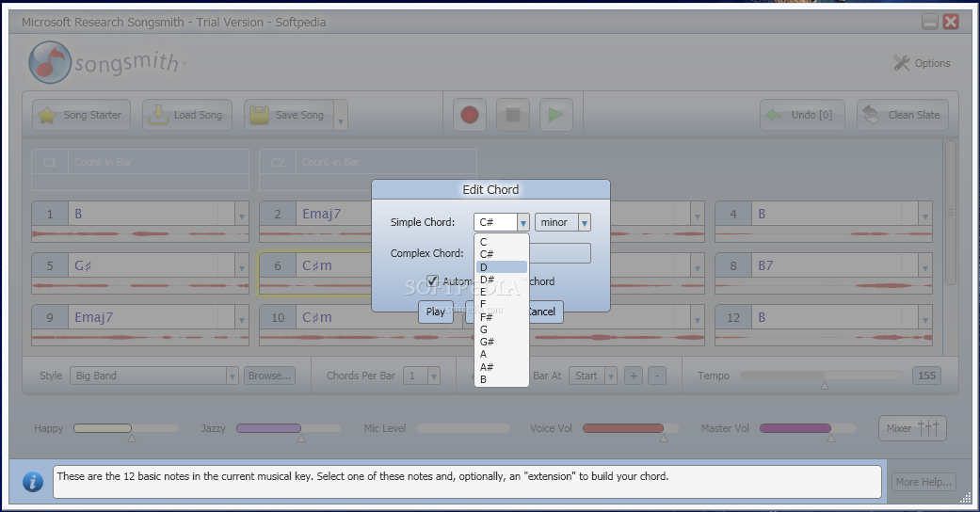Click the C1 Count-in Bar
Viewport: 980px width, 512px height.
click(140, 169)
